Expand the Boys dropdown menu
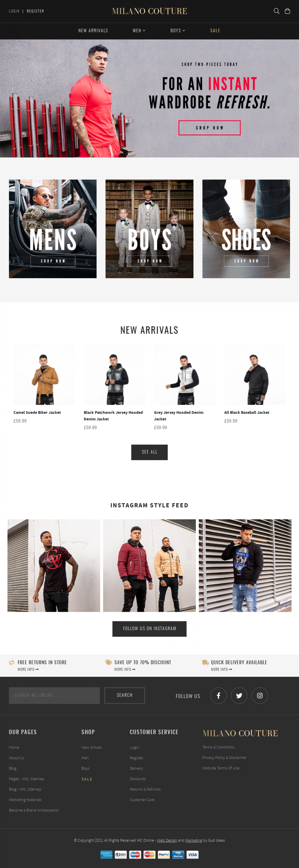Image resolution: width=299 pixels, height=868 pixels. [178, 31]
